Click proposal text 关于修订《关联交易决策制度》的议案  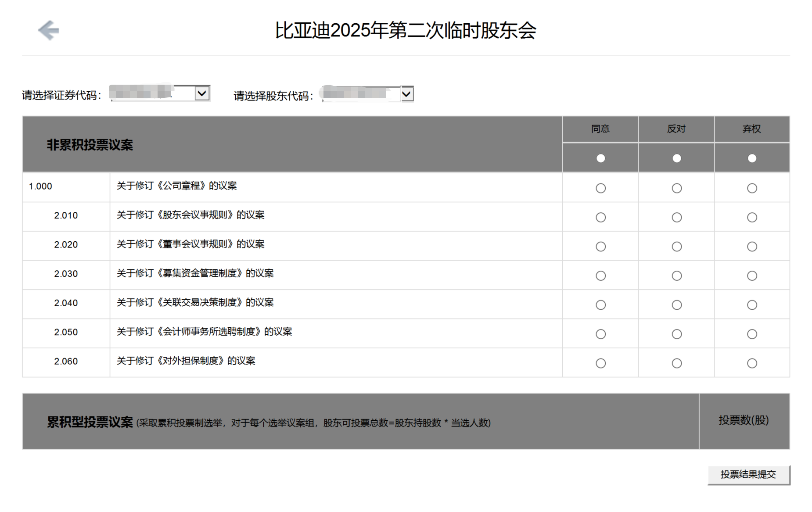click(x=195, y=303)
